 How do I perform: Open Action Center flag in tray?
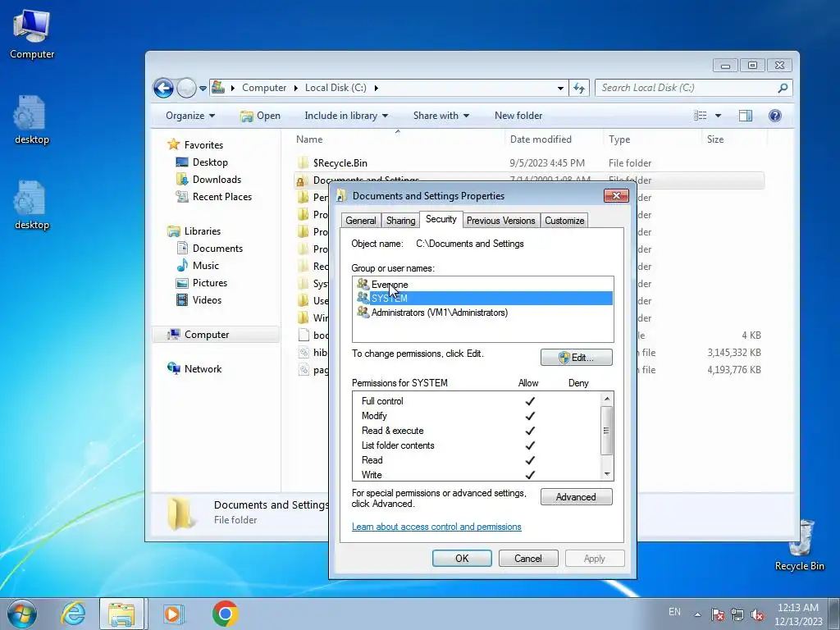click(x=717, y=614)
